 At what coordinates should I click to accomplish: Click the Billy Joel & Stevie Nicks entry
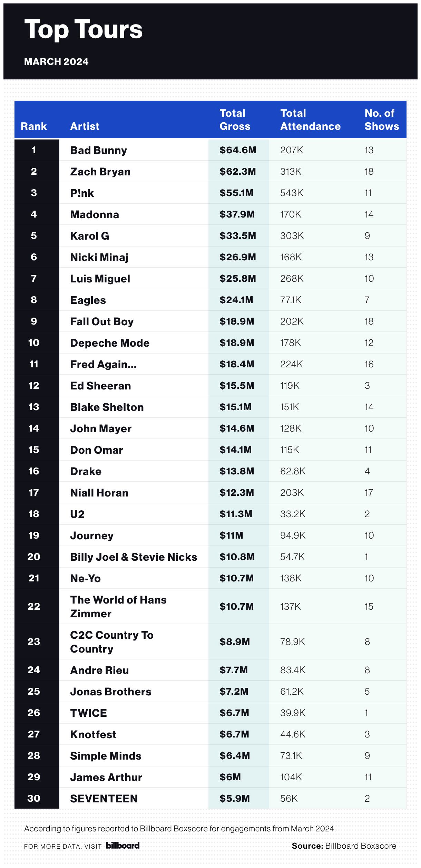click(133, 557)
